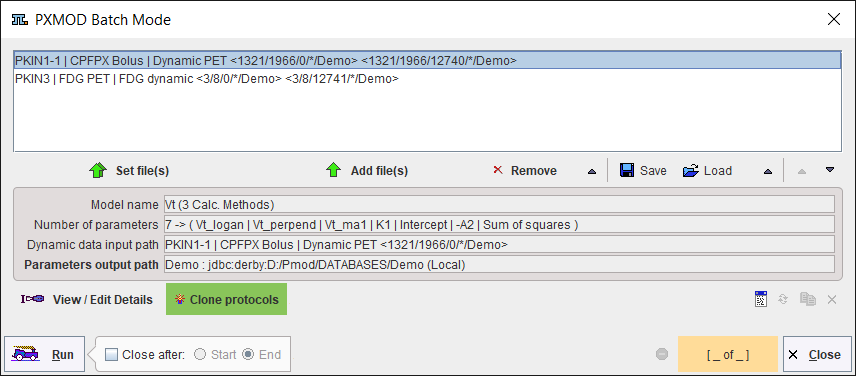This screenshot has height=376, width=856.
Task: Select the Start radio button
Action: (x=200, y=355)
